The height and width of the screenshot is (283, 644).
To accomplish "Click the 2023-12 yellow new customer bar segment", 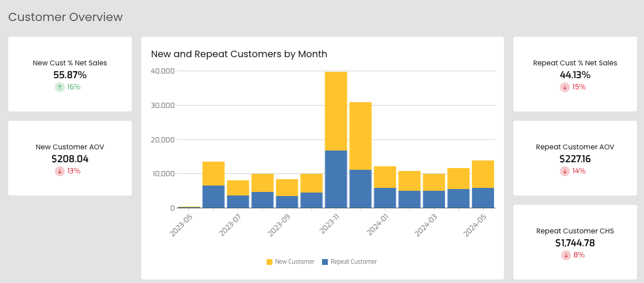I will 360,136.
